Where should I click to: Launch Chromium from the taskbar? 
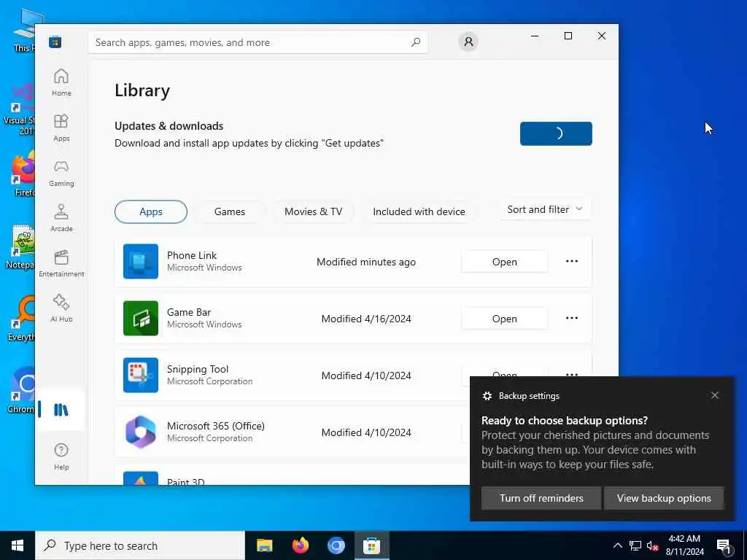(336, 545)
